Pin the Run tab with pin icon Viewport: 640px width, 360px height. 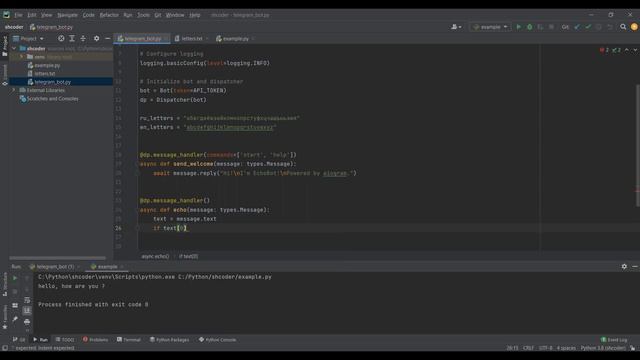pos(15,319)
